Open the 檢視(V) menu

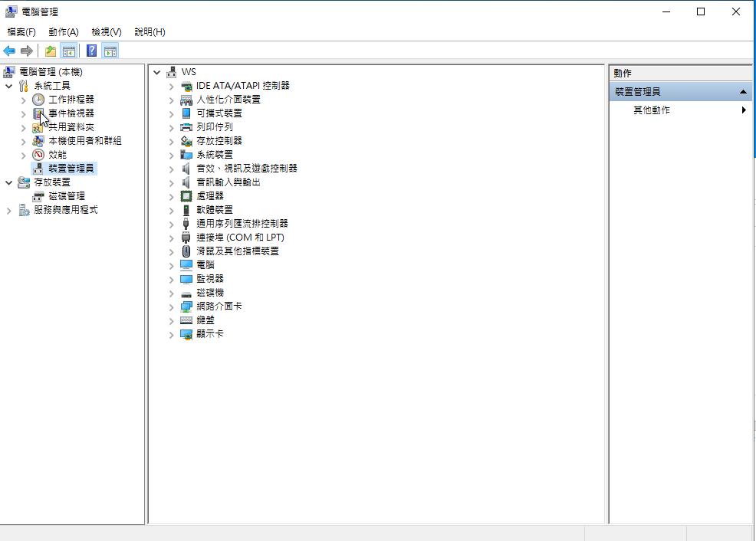point(106,32)
